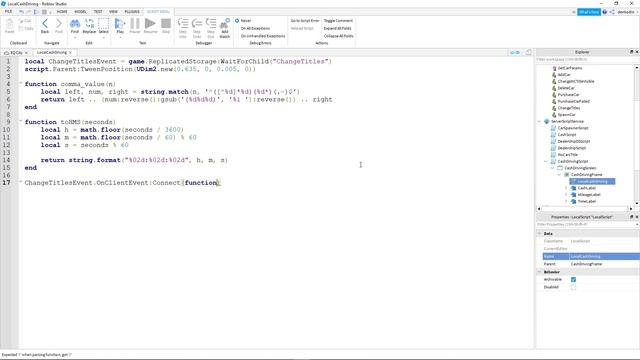The image size is (640, 360).
Task: Click the Pause test icon
Action: (x=135, y=24)
